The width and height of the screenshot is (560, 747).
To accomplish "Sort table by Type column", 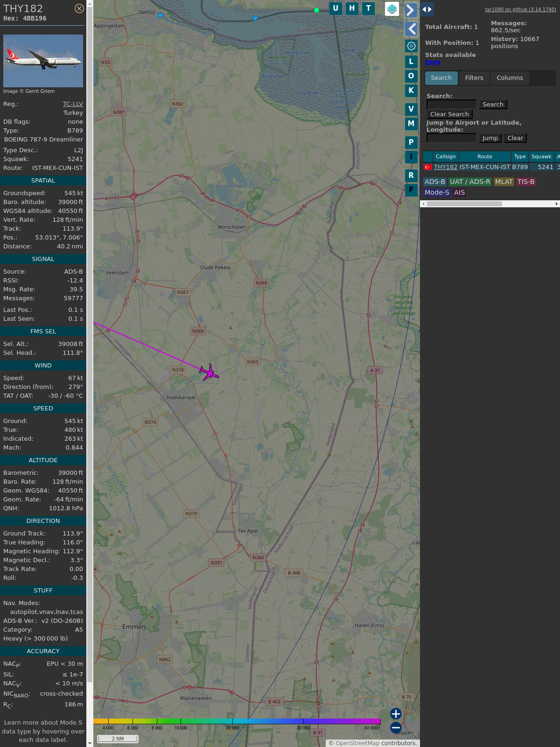I will 520,157.
